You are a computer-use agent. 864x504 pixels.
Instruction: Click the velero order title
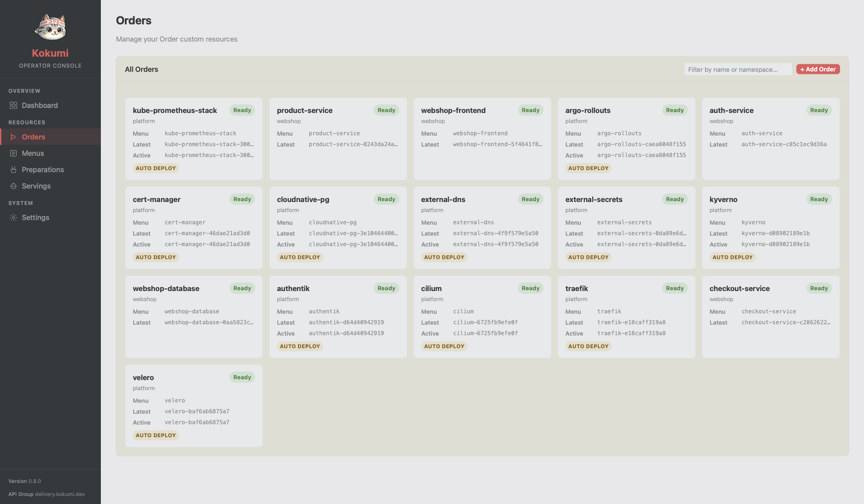pos(143,378)
